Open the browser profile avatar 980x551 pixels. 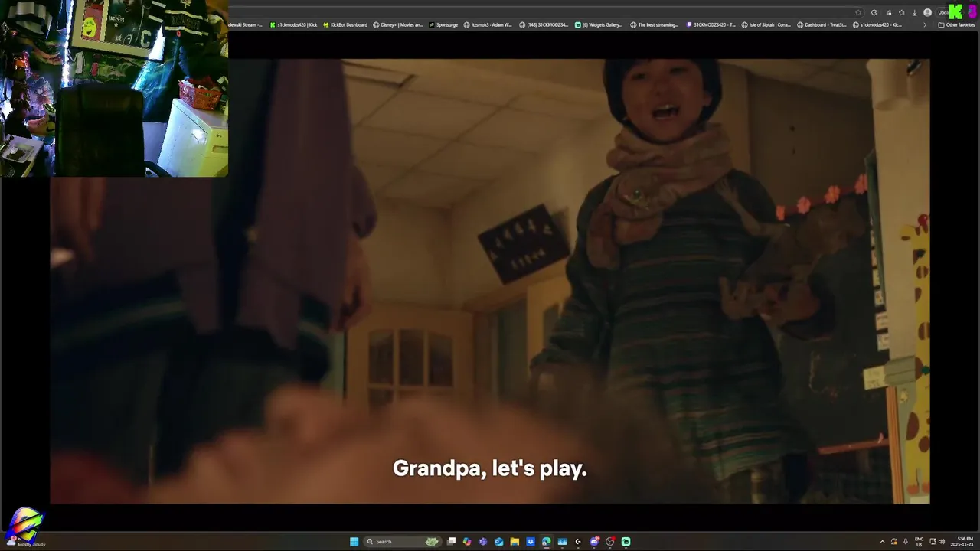click(927, 12)
